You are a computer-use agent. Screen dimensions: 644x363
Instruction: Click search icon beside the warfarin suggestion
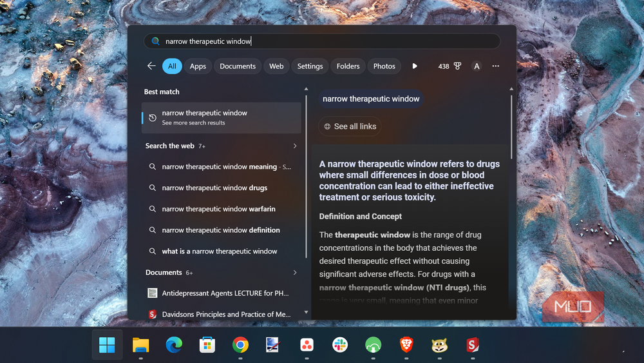(x=153, y=209)
